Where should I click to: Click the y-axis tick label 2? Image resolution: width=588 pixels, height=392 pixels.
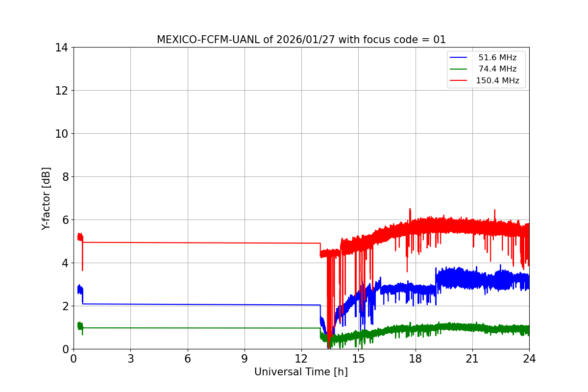[x=65, y=307]
